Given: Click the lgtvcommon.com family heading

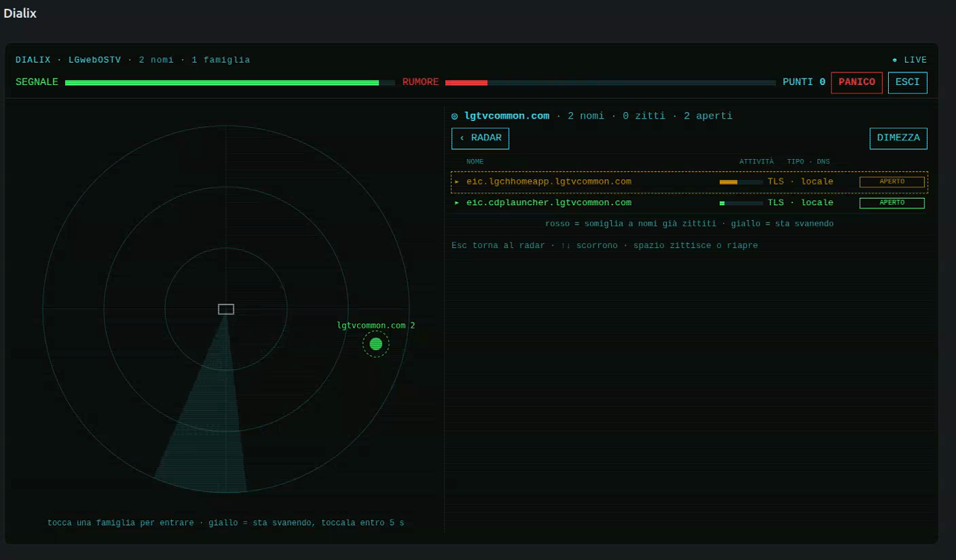Looking at the screenshot, I should [507, 116].
